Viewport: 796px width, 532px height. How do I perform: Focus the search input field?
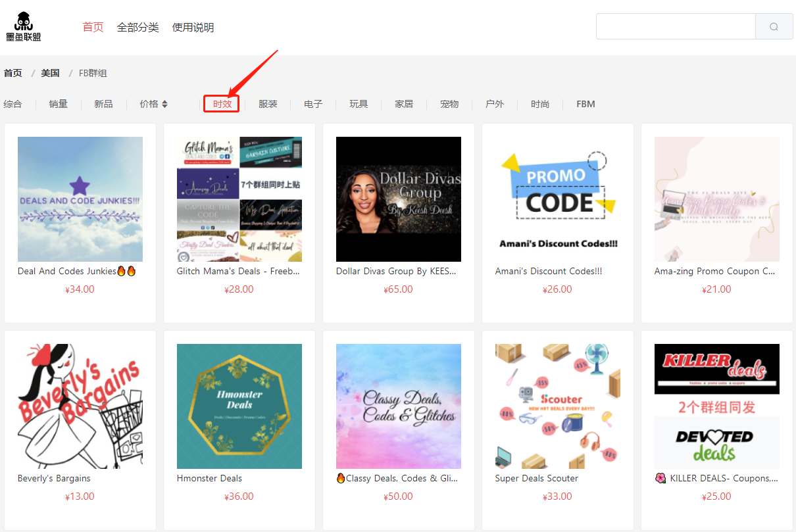coord(676,27)
